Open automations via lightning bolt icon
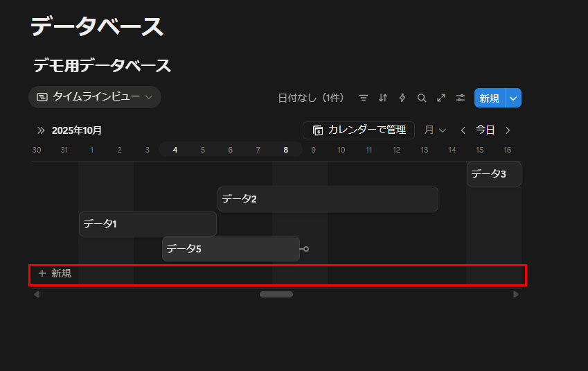This screenshot has width=588, height=371. (402, 98)
